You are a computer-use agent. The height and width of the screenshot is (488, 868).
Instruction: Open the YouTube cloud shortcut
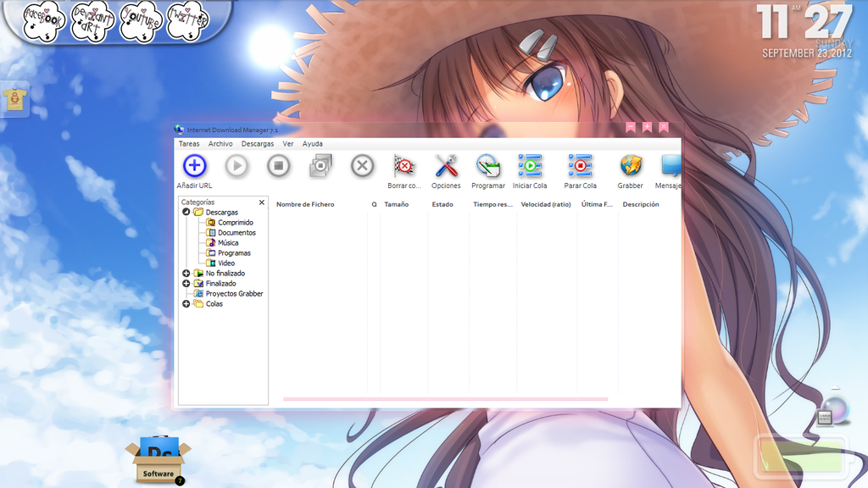tap(142, 21)
